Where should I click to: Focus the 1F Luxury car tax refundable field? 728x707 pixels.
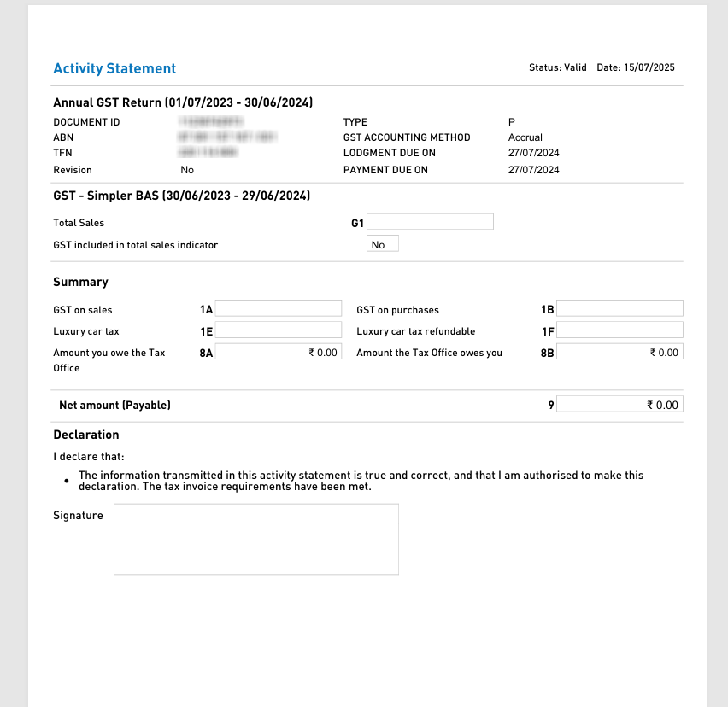click(x=619, y=330)
